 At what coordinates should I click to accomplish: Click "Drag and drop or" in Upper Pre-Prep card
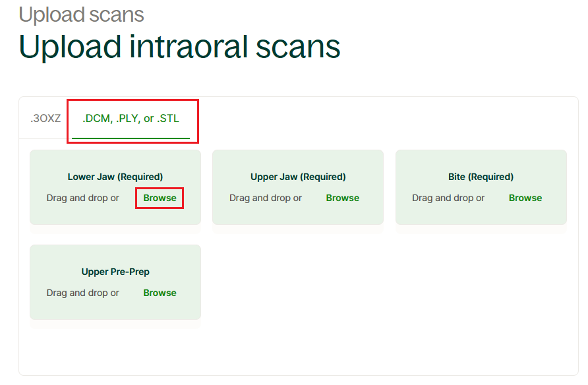[x=83, y=293]
